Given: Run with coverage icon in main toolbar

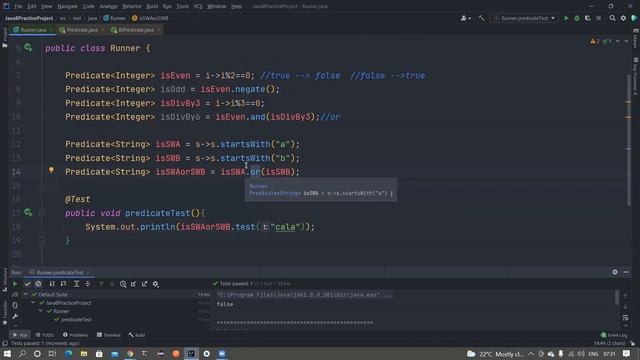Looking at the screenshot, I should point(588,18).
